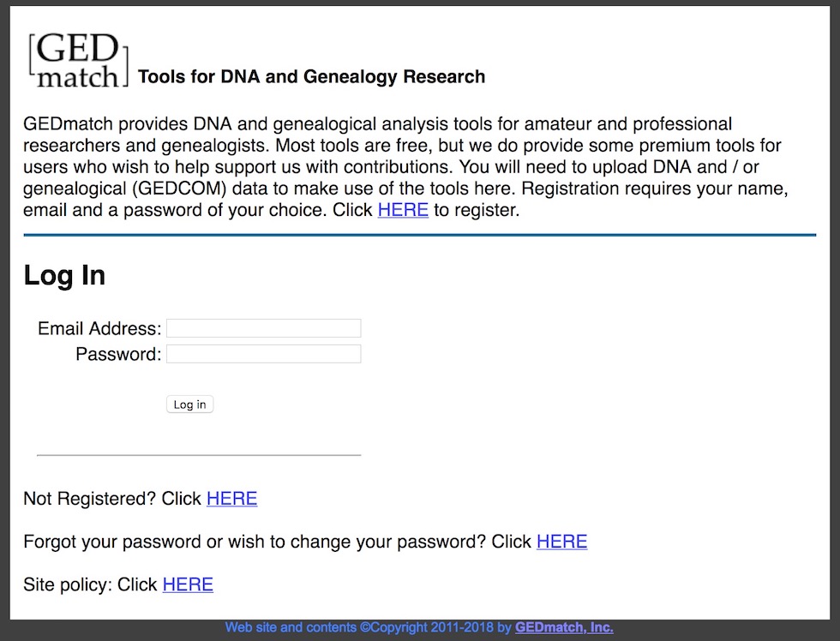This screenshot has width=840, height=641.
Task: Open the register HERE link in intro paragraph
Action: click(403, 209)
